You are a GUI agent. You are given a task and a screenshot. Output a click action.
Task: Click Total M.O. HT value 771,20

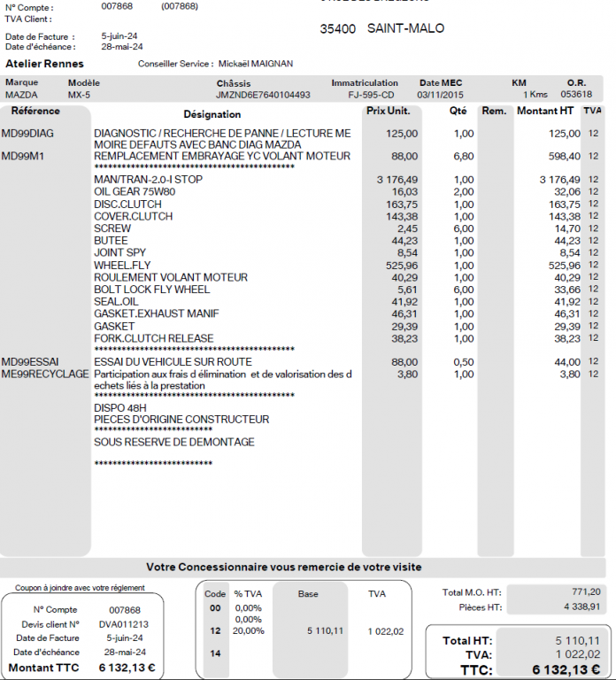pyautogui.click(x=587, y=592)
